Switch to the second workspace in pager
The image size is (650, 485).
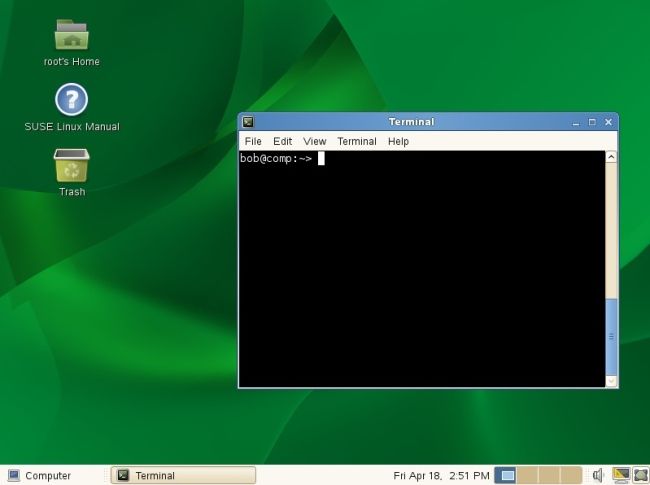[527, 475]
